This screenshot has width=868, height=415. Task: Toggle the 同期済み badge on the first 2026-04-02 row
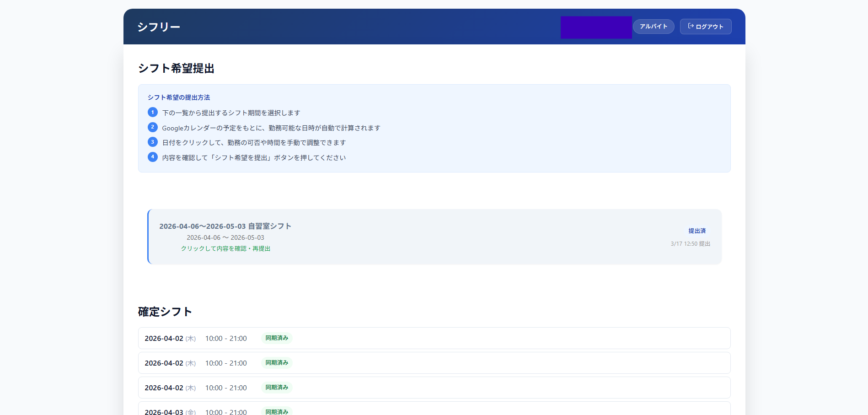pyautogui.click(x=277, y=338)
